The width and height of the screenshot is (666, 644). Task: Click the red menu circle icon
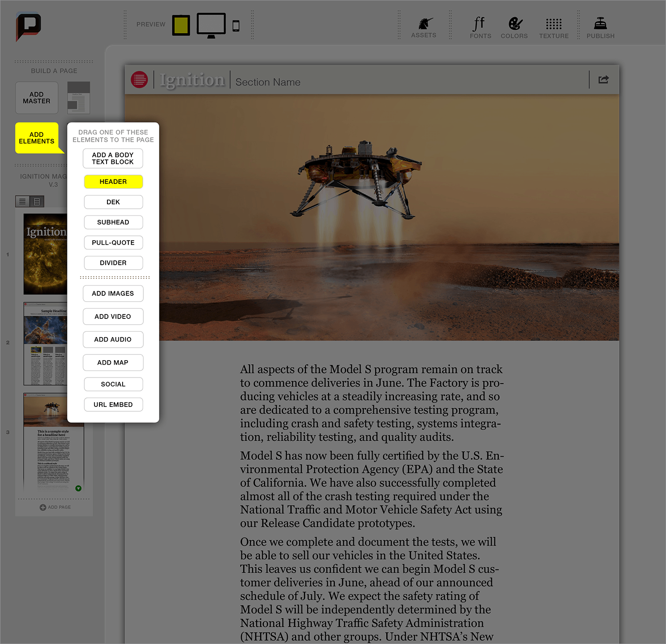pos(139,80)
